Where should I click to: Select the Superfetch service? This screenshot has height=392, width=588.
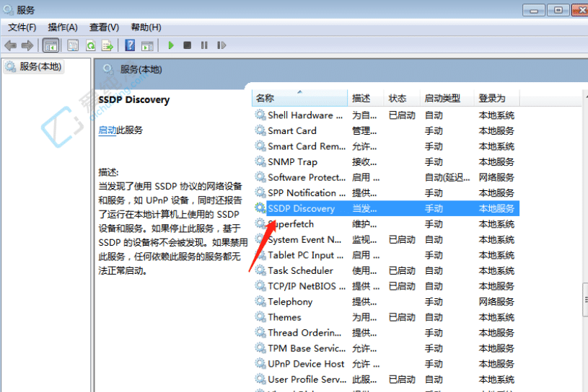pyautogui.click(x=386, y=224)
